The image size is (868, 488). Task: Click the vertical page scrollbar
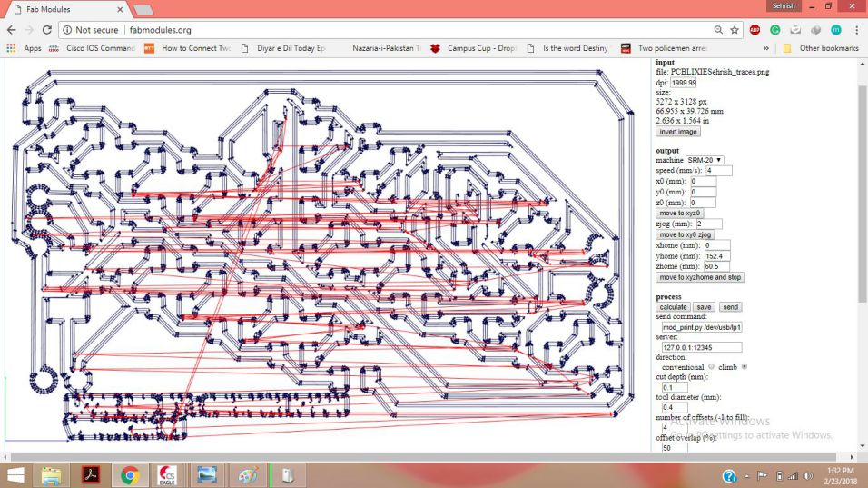coord(863,194)
